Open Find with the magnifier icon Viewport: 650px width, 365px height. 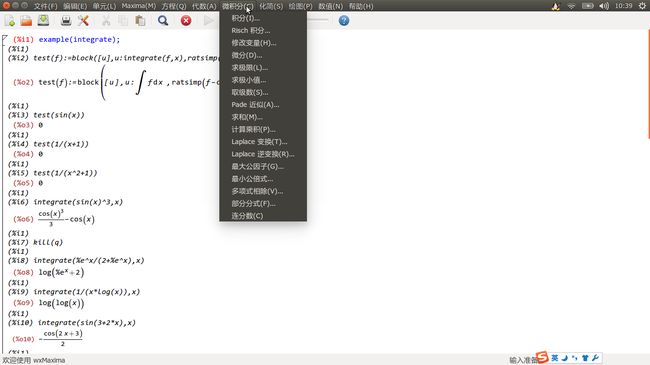click(x=163, y=21)
